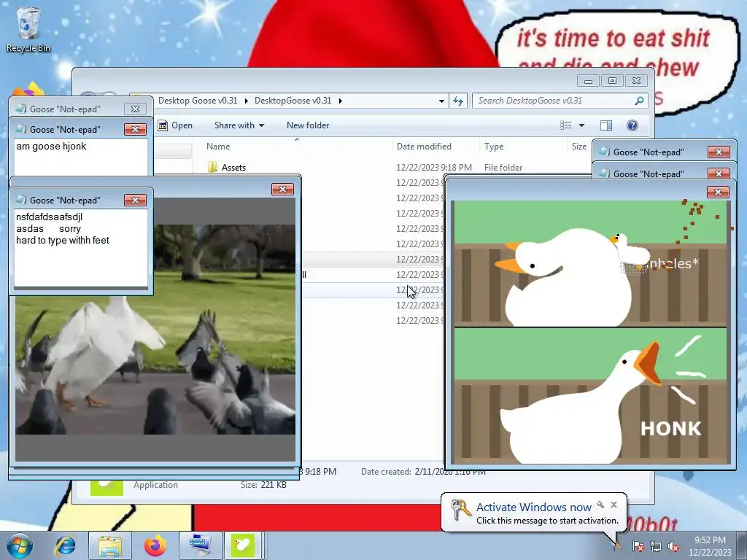
Task: Click the 'hard to type withh feet' notepad text
Action: (63, 240)
